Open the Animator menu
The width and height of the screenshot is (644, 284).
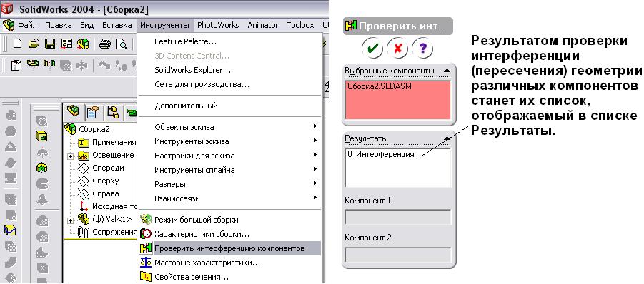pos(263,25)
